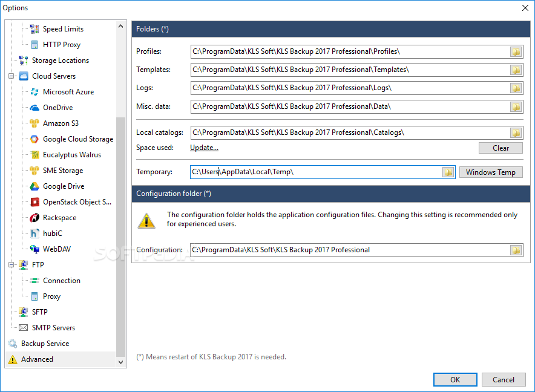
Task: Browse for Profiles folder
Action: 516,51
